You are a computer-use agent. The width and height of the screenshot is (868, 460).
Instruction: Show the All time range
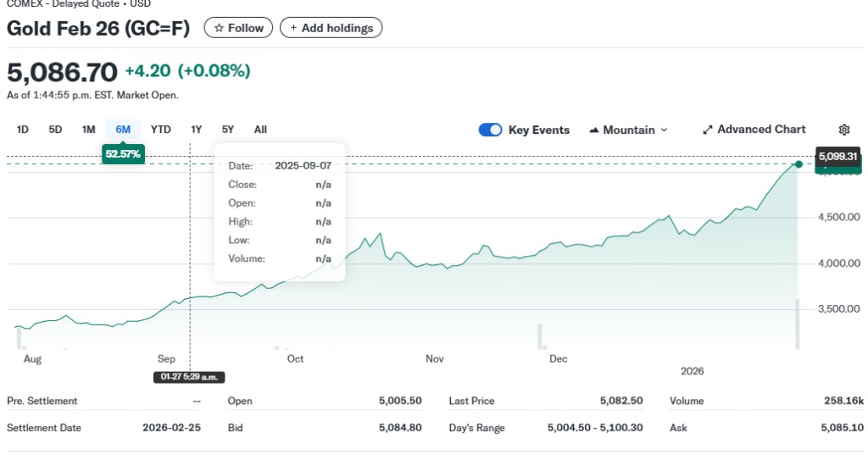click(x=260, y=130)
